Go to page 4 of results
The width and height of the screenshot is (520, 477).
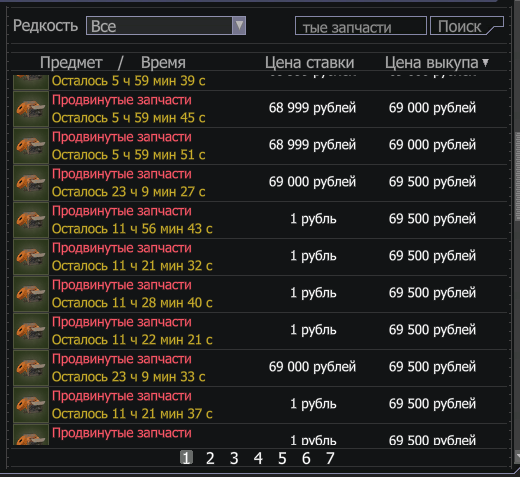point(258,458)
